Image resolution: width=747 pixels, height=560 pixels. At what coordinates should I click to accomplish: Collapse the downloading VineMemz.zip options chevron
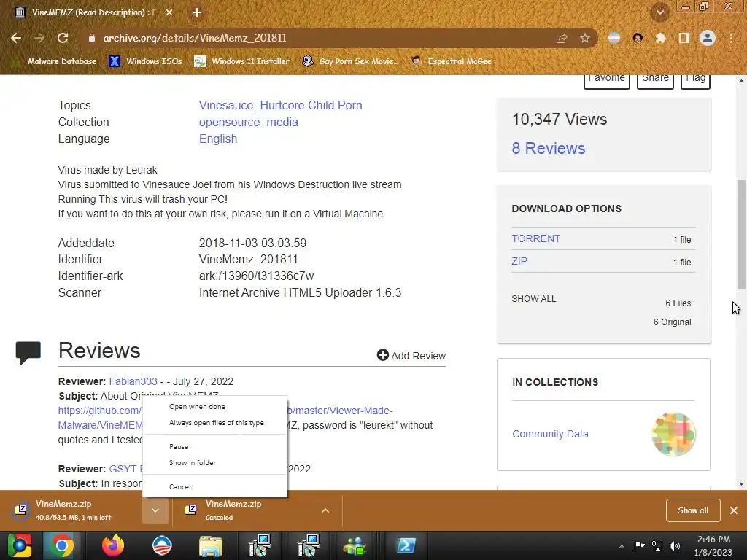pyautogui.click(x=155, y=510)
